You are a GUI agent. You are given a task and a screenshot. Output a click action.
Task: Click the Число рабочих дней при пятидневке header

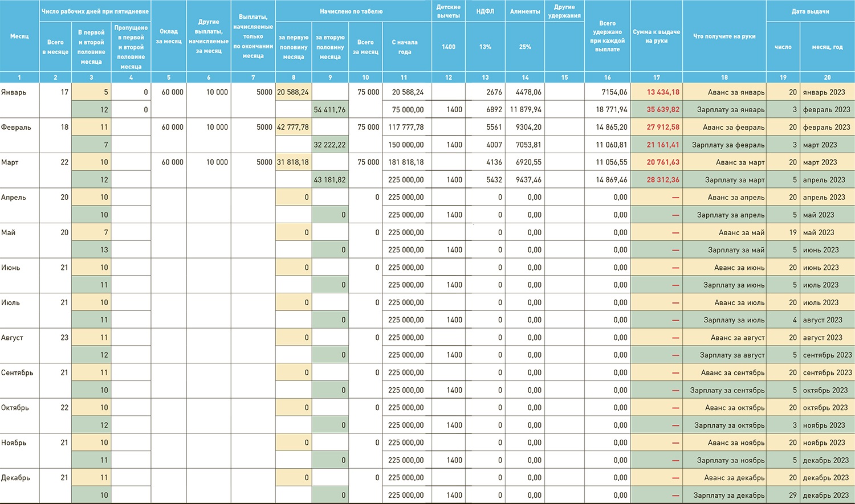pyautogui.click(x=95, y=11)
